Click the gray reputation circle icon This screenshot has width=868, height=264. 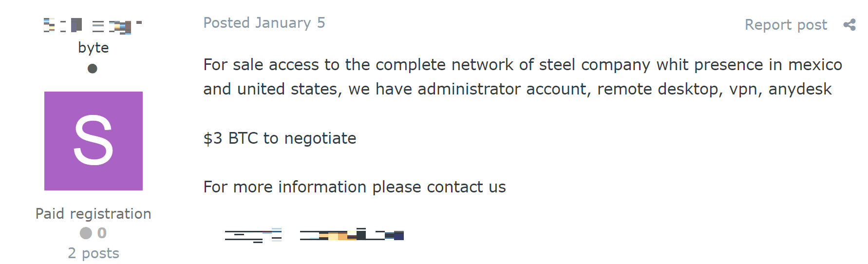(86, 233)
